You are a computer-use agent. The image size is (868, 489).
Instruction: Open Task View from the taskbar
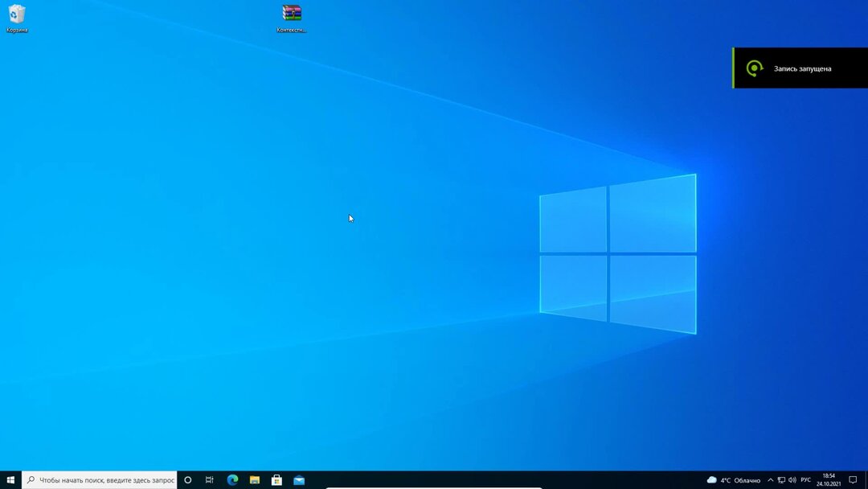(209, 480)
